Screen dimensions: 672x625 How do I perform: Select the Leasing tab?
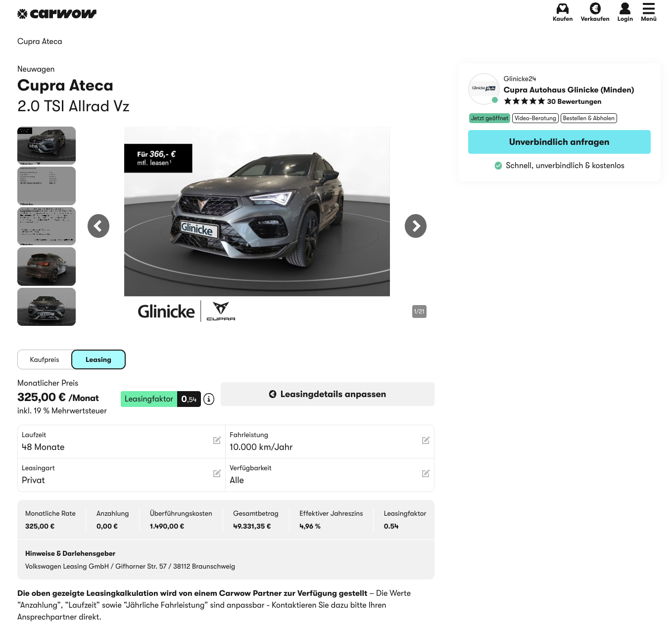98,359
